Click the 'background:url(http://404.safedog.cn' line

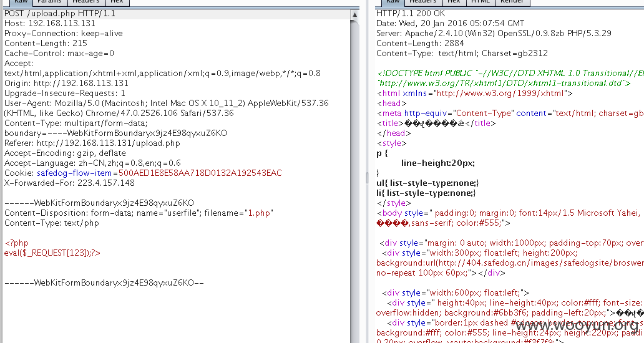pos(510,263)
